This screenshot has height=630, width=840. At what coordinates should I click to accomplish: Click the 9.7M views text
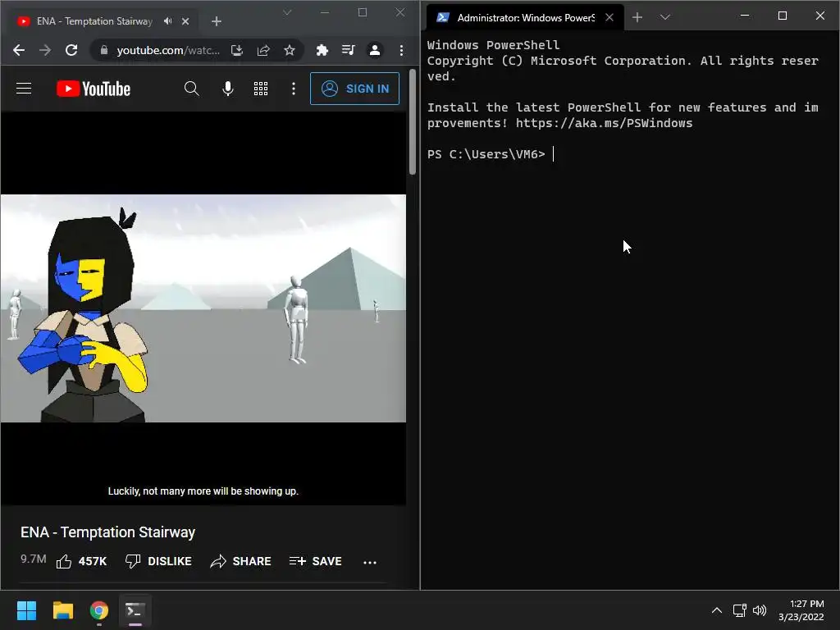pyautogui.click(x=33, y=559)
